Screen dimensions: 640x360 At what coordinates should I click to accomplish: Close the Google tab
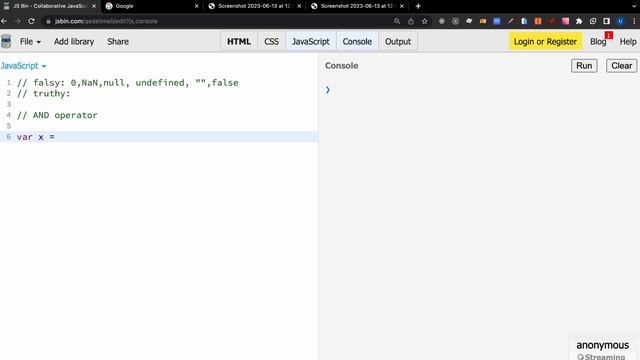[x=196, y=6]
